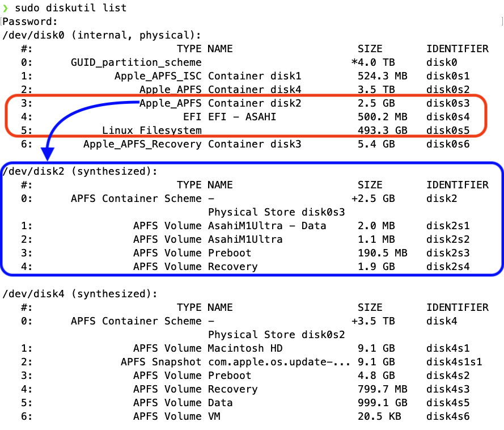Select the "AsahiM1Ultra - Data" volume name
The height and width of the screenshot is (430, 504).
coord(267,226)
